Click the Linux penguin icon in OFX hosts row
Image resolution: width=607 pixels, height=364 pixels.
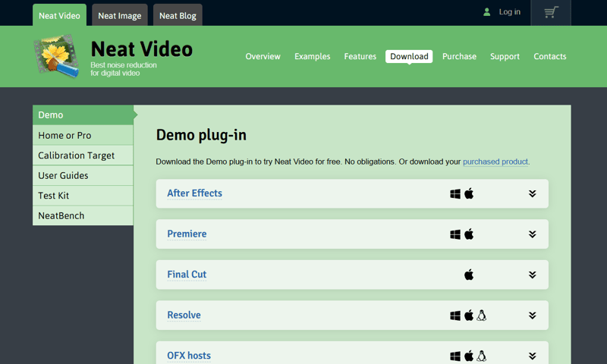pos(481,356)
